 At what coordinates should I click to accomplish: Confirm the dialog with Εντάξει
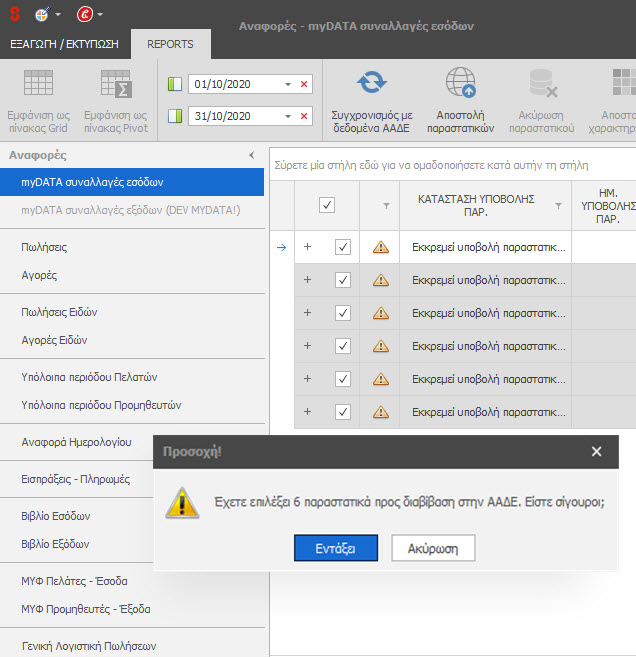336,548
